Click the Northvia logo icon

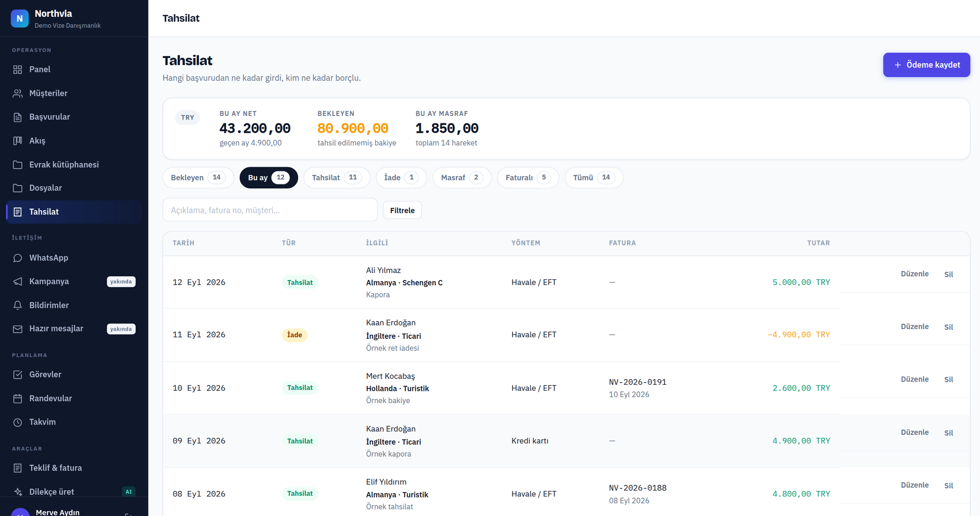(x=19, y=18)
